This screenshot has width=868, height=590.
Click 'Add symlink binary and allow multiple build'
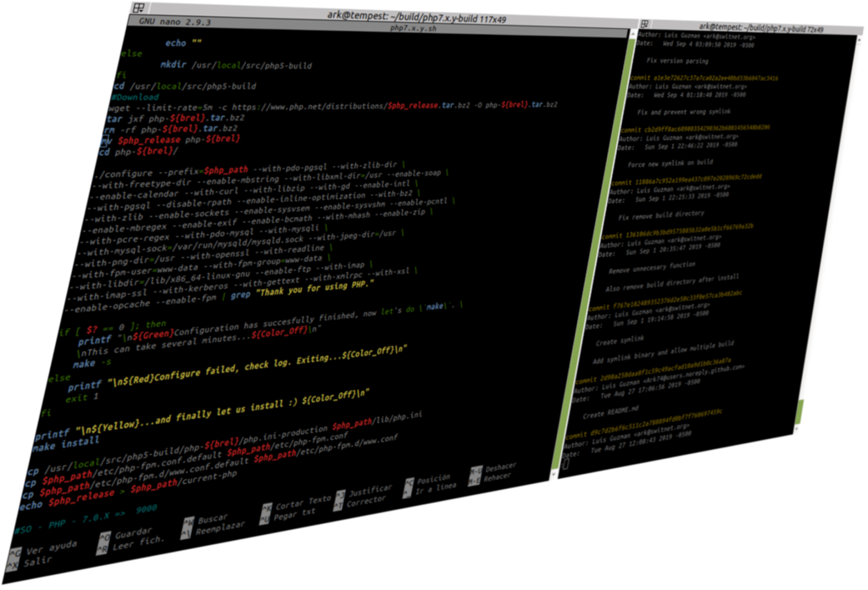(663, 352)
